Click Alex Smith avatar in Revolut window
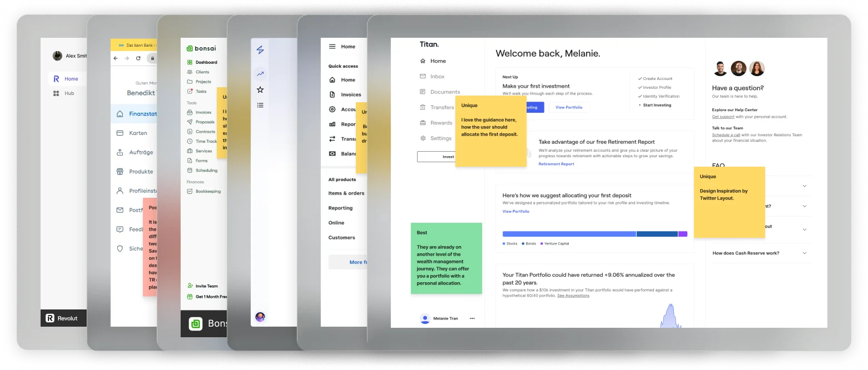Viewport: 868px width, 370px height. 57,56
